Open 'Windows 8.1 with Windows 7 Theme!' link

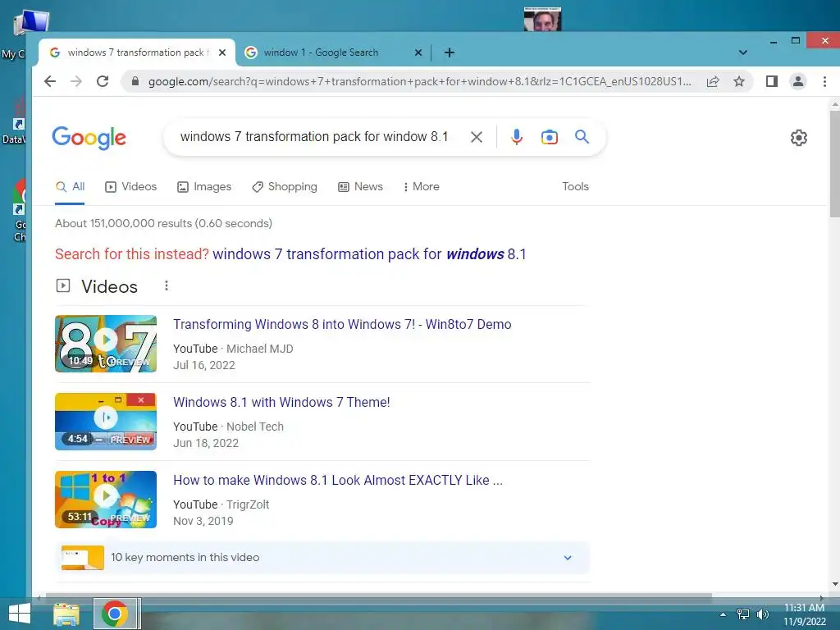coord(281,402)
